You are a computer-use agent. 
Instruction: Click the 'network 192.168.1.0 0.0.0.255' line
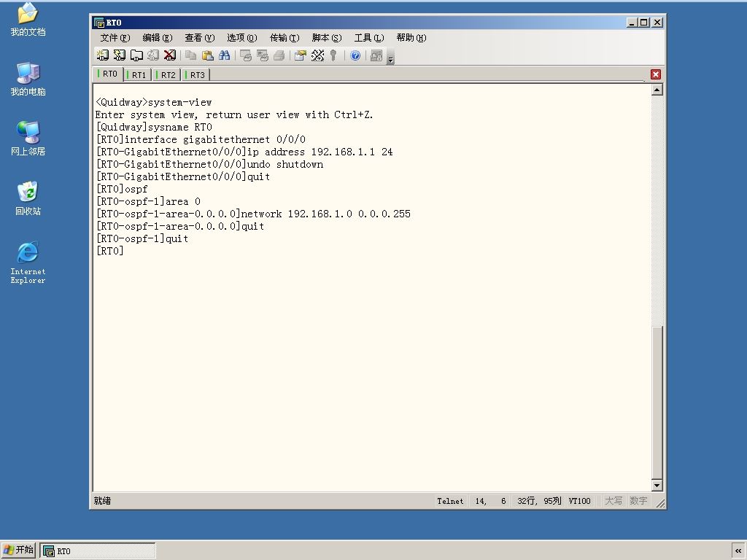coord(253,214)
